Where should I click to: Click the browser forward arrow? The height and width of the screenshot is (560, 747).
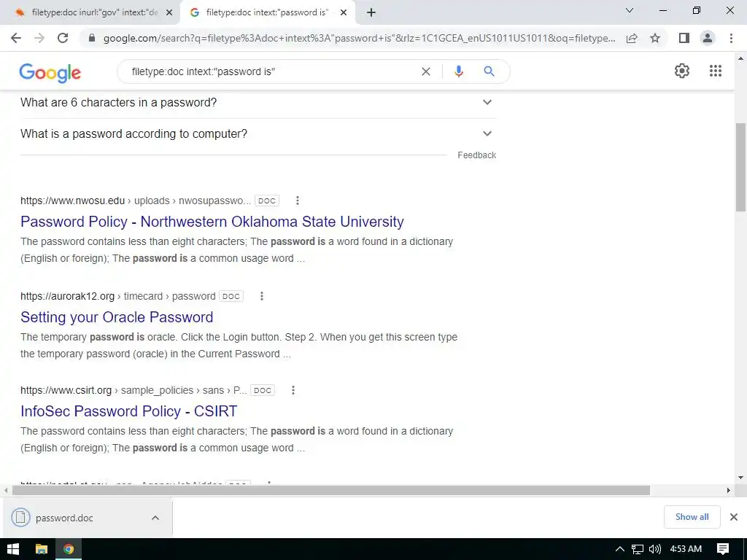click(x=39, y=38)
